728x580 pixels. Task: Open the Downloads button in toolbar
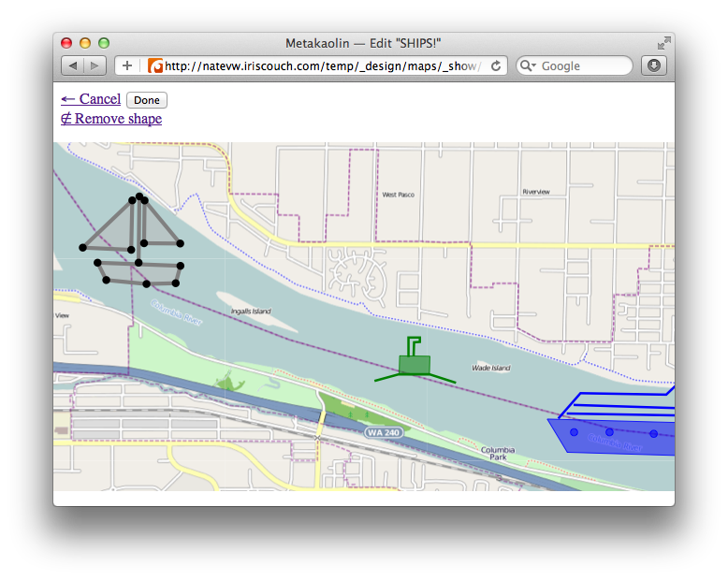coord(654,65)
